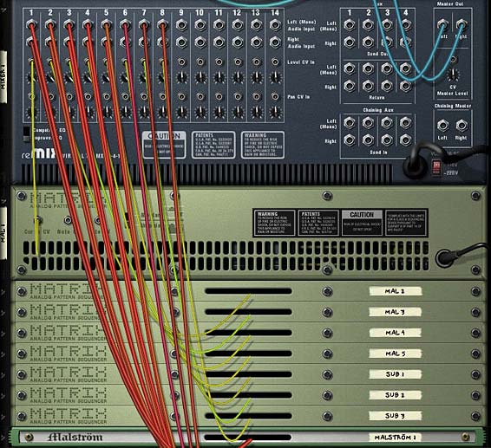Click the MAL 4 tape label
Viewport: 491px width, 448px height.
click(x=396, y=333)
